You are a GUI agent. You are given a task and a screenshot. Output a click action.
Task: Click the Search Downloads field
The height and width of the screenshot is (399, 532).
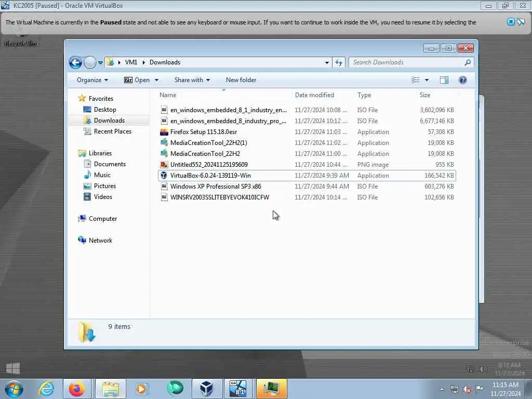coord(407,62)
